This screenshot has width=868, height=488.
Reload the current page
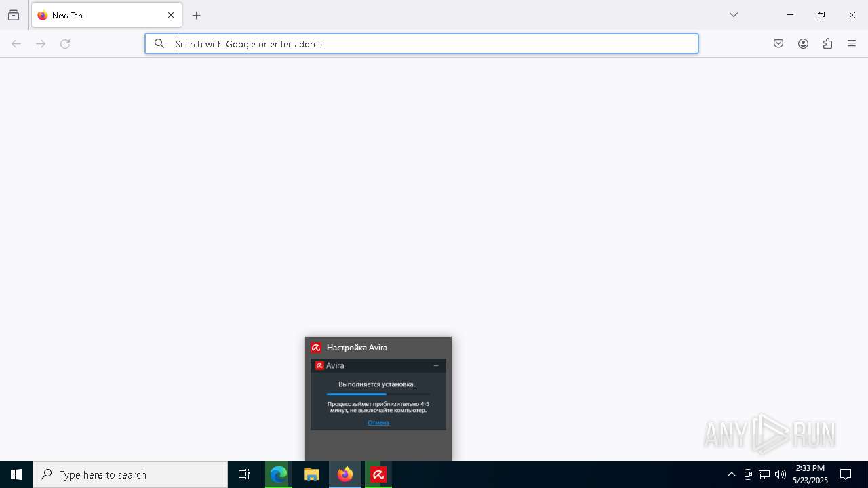(x=65, y=43)
